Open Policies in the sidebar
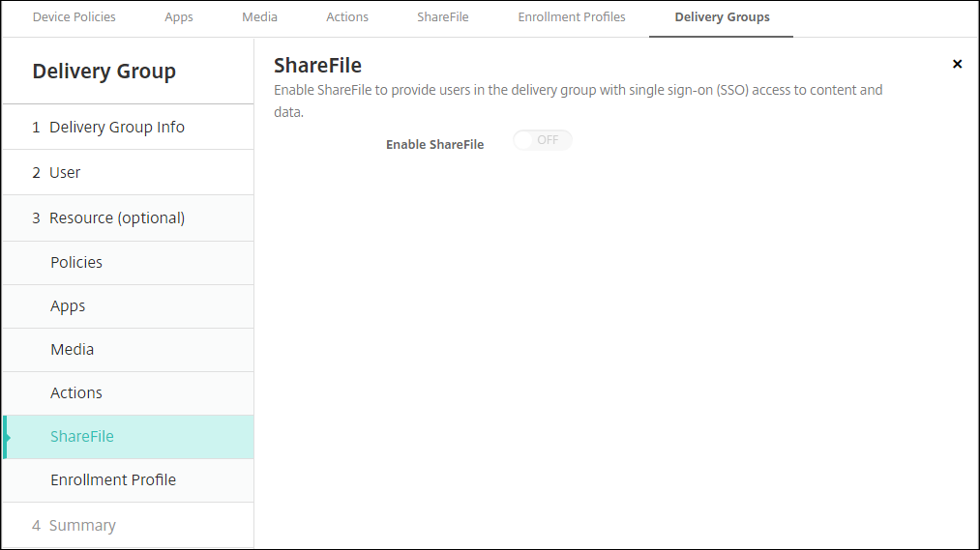Viewport: 980px width, 550px height. click(128, 263)
